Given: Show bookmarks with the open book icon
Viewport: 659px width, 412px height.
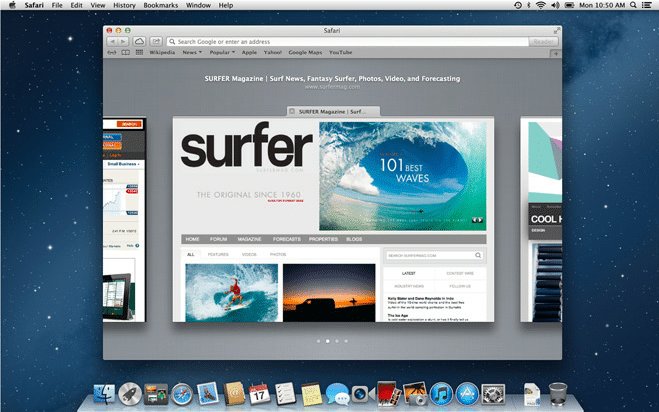Looking at the screenshot, I should [125, 51].
